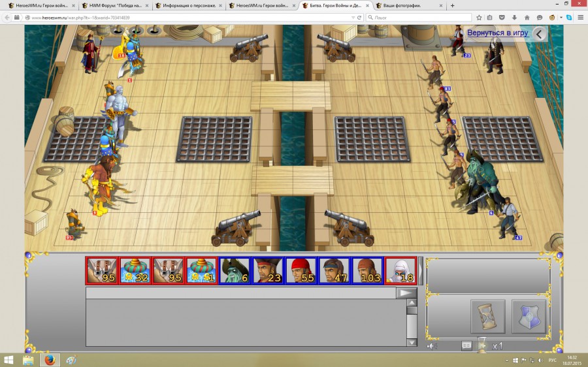Open the "Битва. Герои Войны и Де..." tab

tap(335, 6)
